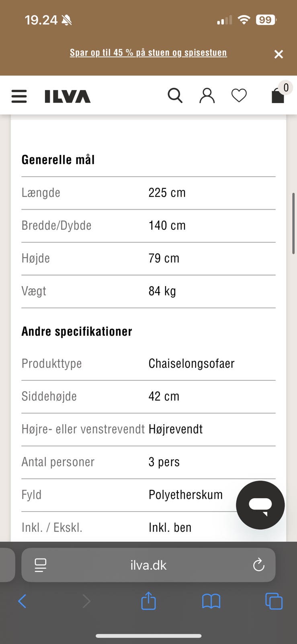This screenshot has height=644, width=297.
Task: Tap the ILVA logo
Action: point(68,96)
